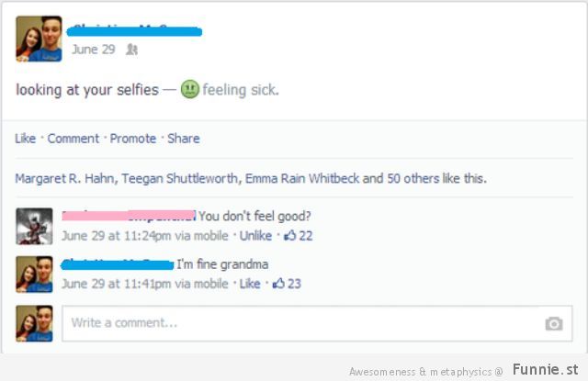Click thumbs-up icon showing 22 likes
This screenshot has width=588, height=381.
pos(290,236)
